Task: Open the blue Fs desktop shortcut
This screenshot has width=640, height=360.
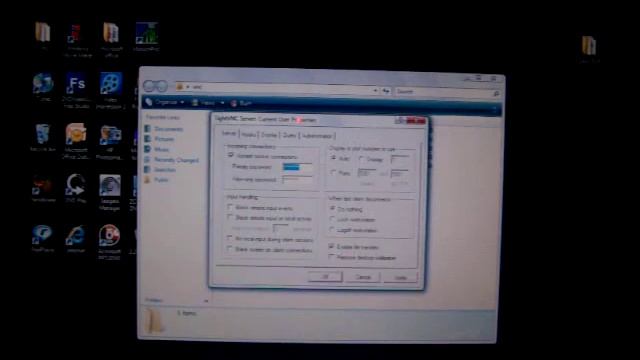Action: [77, 84]
